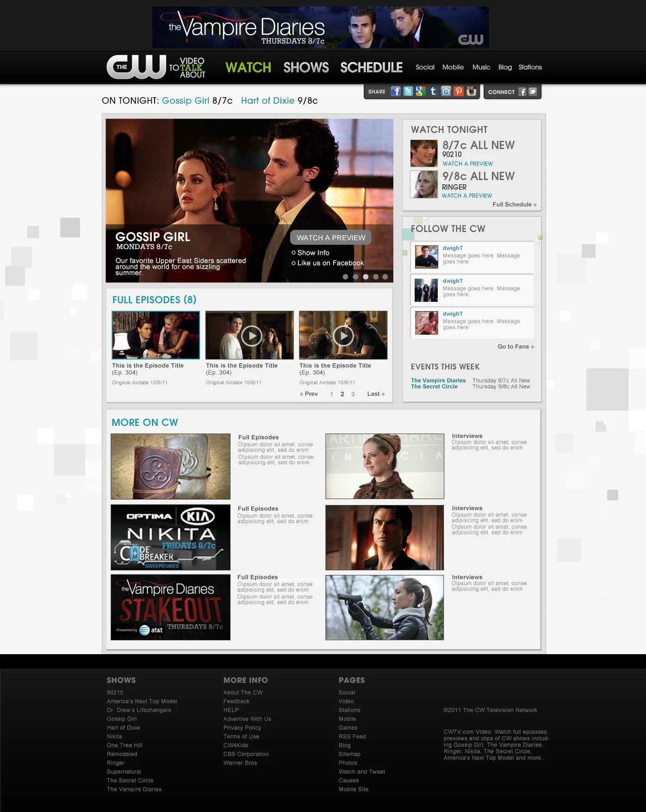The image size is (646, 812).
Task: Share via the Tumblr icon
Action: (433, 91)
